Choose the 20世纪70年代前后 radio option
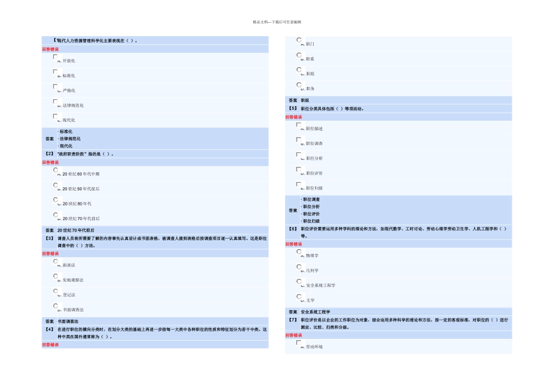The width and height of the screenshot is (554, 392). click(55, 215)
